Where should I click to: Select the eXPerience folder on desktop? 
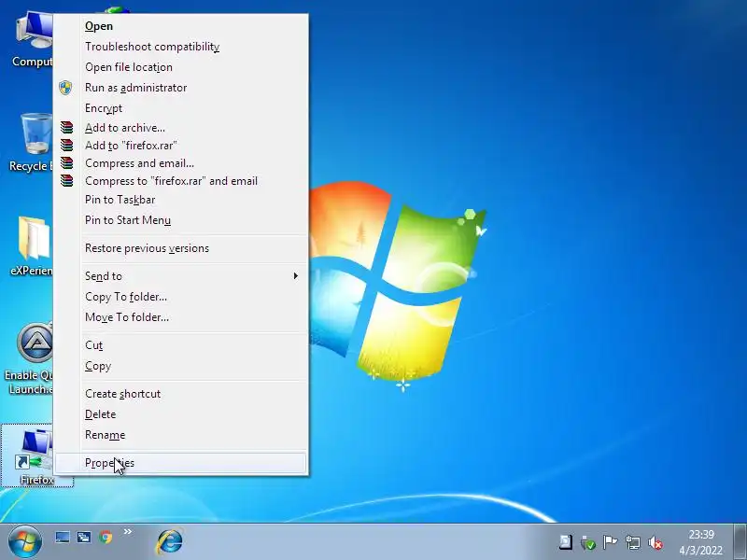[32, 246]
